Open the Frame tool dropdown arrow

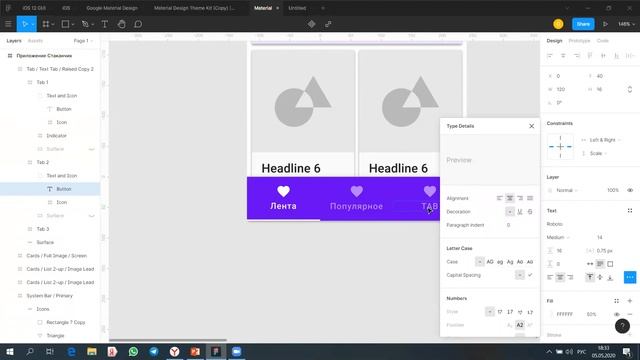[53, 24]
